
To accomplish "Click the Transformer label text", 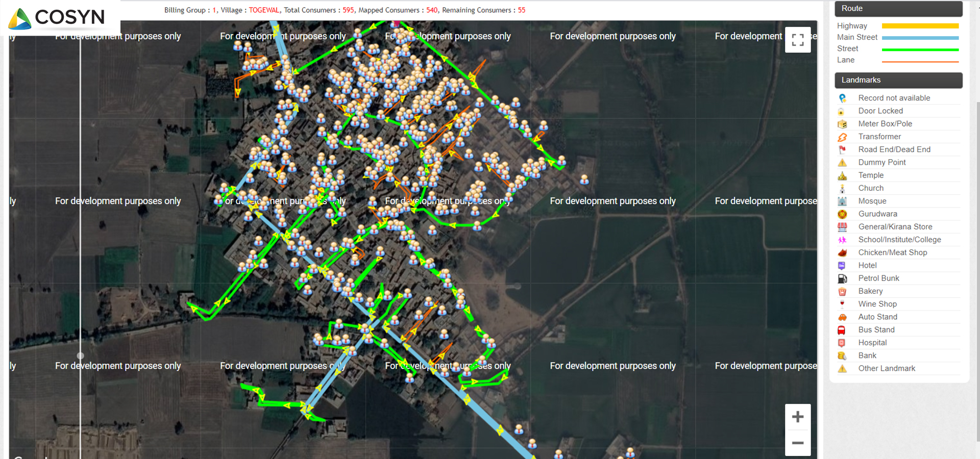I will click(879, 137).
